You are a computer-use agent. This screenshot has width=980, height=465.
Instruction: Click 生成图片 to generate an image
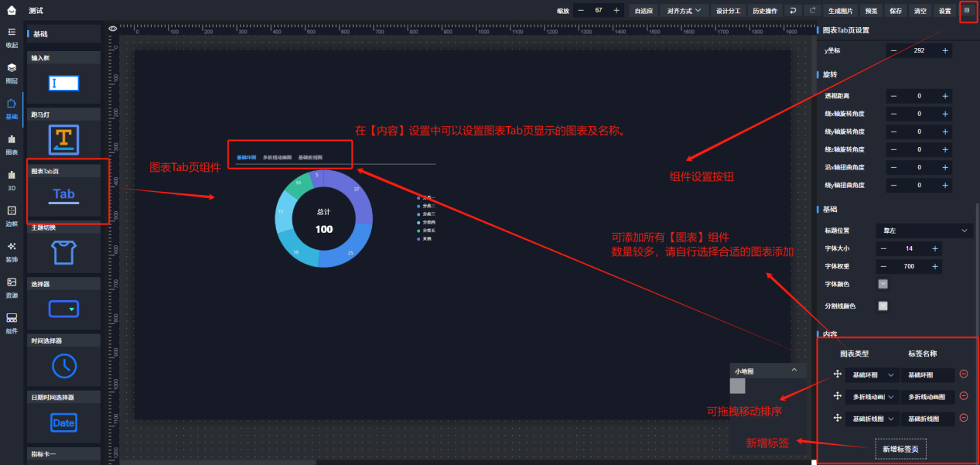point(841,11)
